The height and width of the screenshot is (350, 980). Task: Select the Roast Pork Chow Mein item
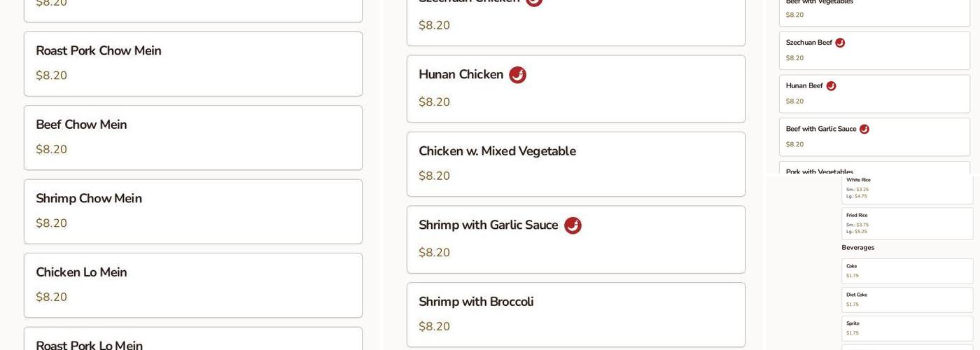coord(99,51)
